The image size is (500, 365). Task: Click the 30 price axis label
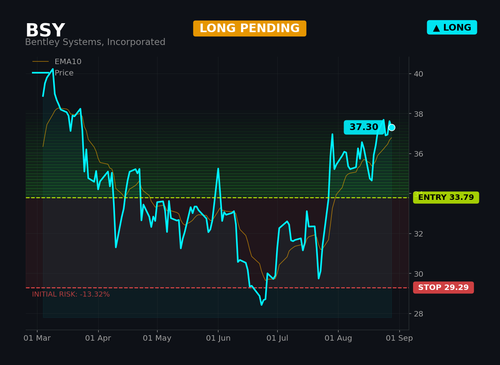tap(418, 274)
